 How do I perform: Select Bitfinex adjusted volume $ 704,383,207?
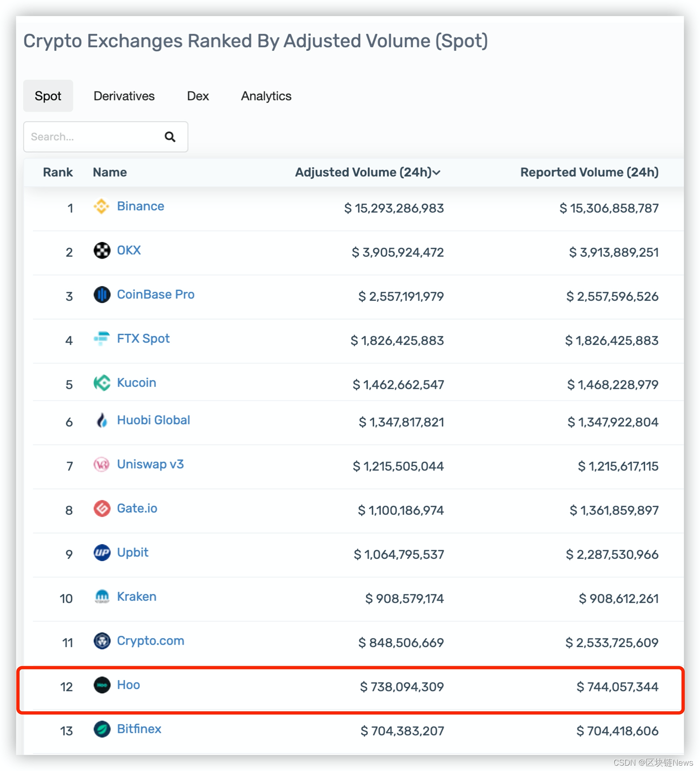pos(402,731)
